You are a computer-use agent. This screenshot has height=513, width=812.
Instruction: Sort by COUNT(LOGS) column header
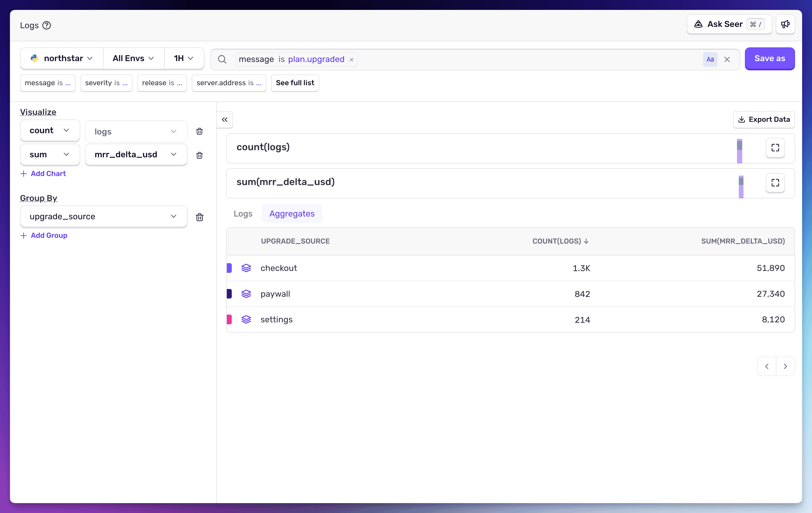point(560,241)
